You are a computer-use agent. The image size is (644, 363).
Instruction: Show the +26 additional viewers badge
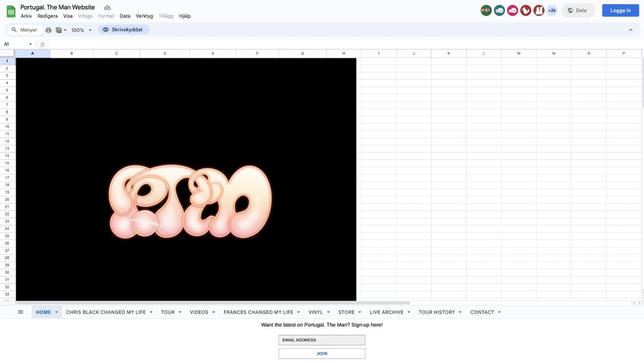click(x=552, y=11)
